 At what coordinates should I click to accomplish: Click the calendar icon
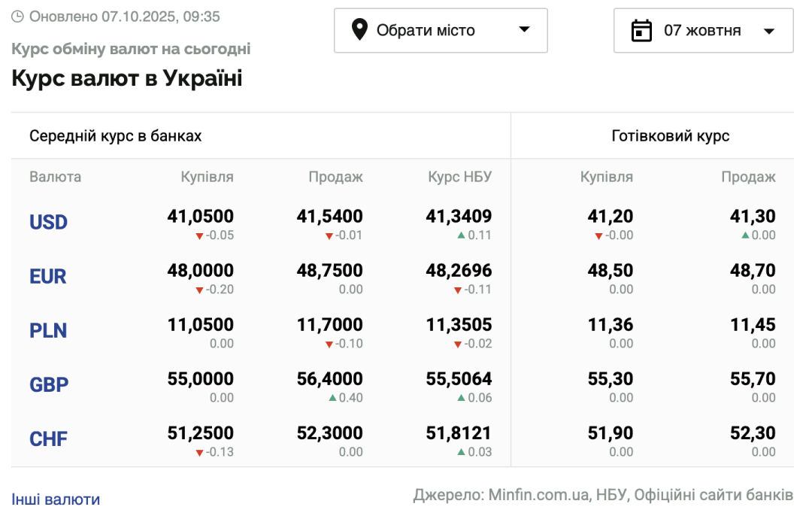641,31
